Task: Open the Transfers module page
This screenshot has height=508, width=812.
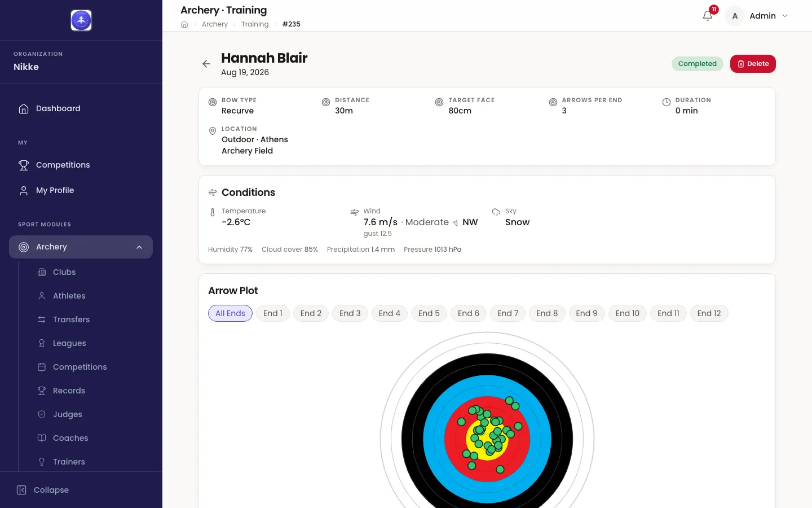Action: point(90,319)
